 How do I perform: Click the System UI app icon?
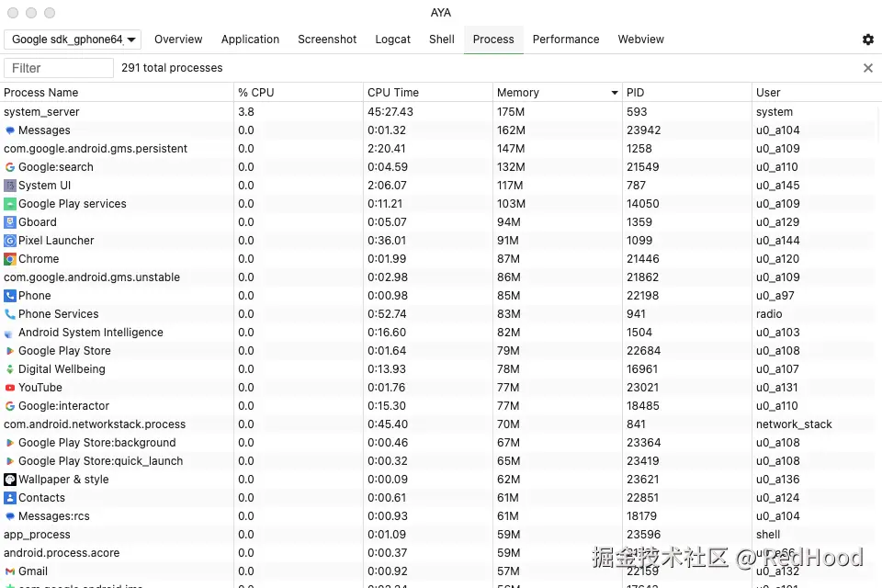[x=9, y=186]
